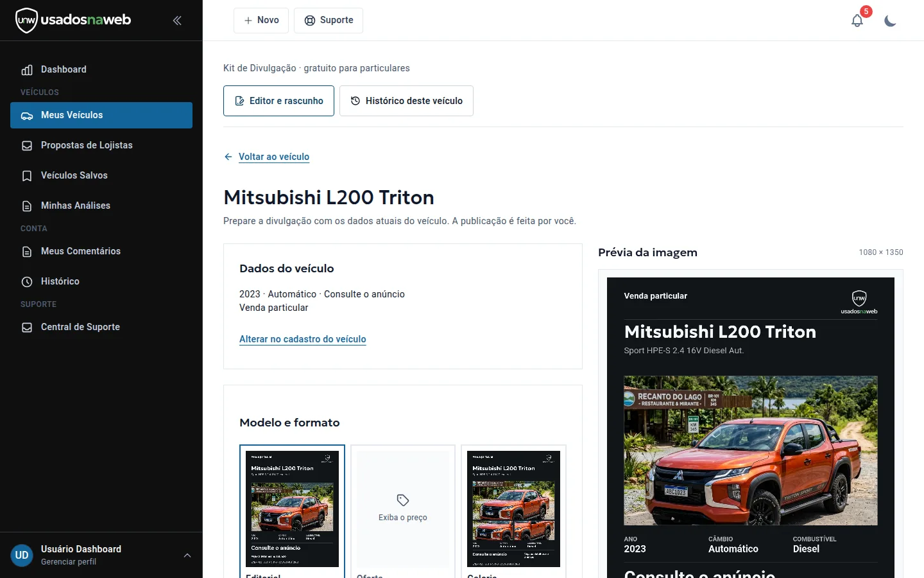
Task: Click the Alterar no cadastro do veículo link
Action: [x=303, y=339]
